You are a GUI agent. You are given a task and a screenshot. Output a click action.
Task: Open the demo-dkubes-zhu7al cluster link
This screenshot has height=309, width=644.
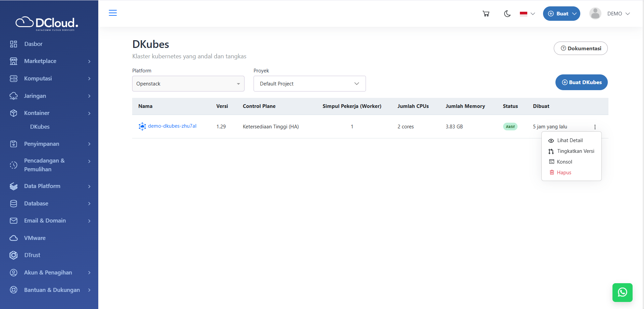pos(172,126)
